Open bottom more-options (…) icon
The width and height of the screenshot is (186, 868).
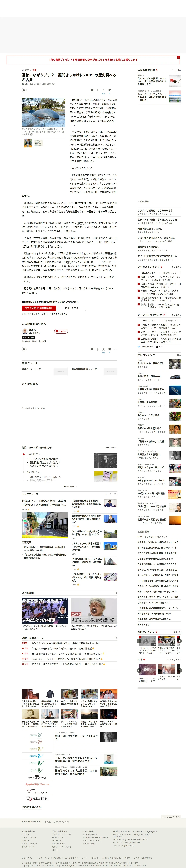pos(115,349)
